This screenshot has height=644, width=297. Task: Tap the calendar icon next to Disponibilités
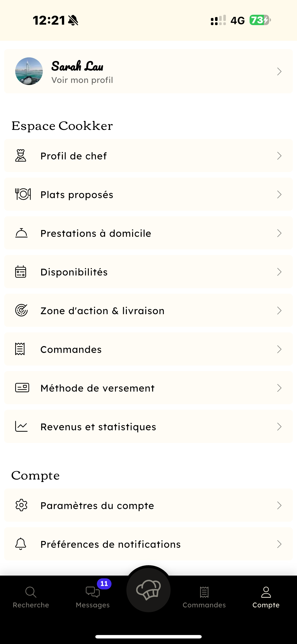[20, 272]
